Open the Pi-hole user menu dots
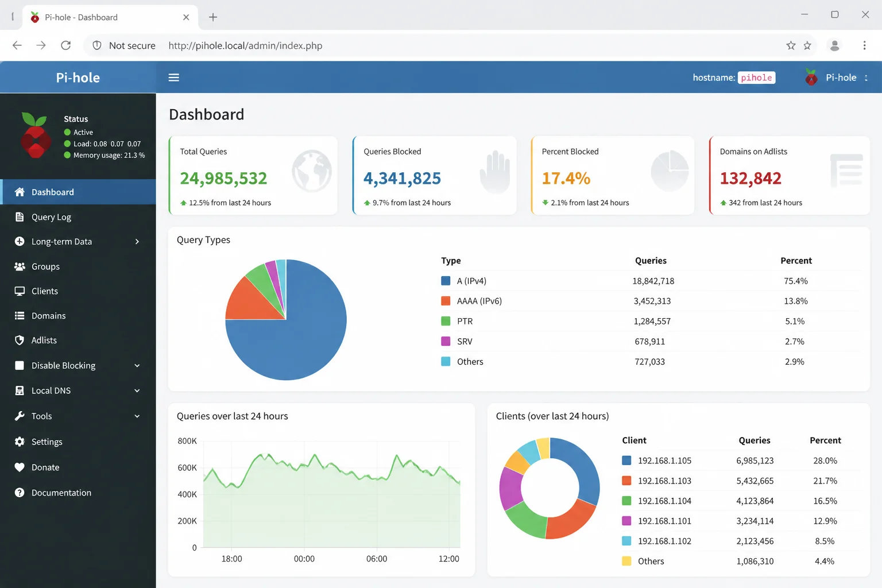 (x=866, y=78)
